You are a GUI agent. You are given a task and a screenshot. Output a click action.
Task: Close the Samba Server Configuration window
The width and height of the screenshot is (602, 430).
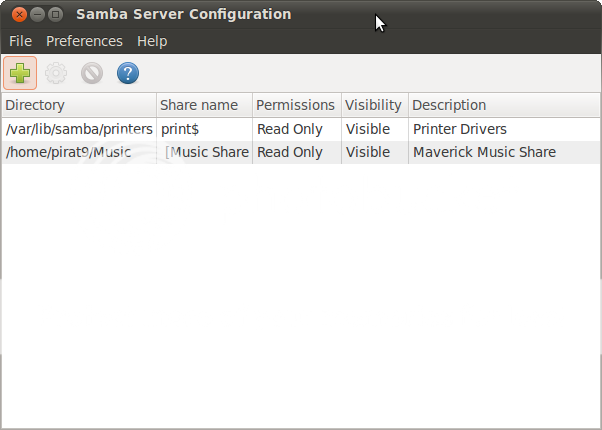point(19,15)
